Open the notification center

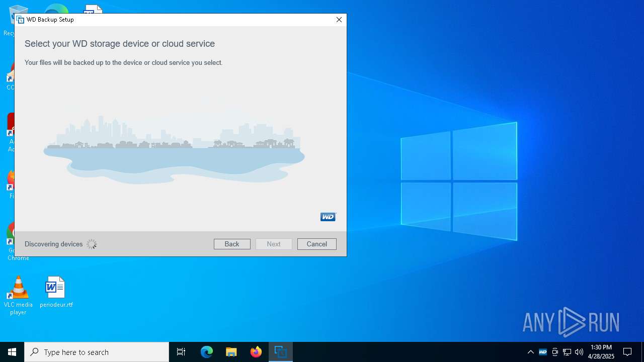[x=627, y=352]
